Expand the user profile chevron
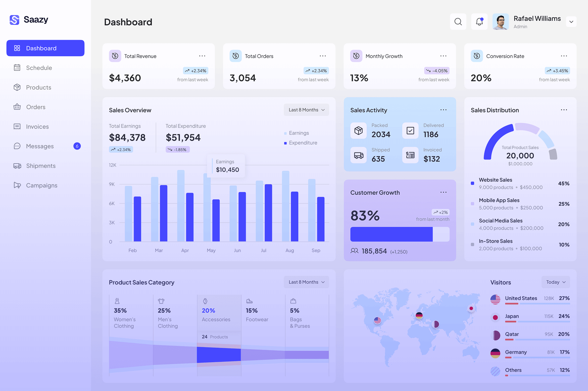The image size is (588, 391). pos(571,22)
